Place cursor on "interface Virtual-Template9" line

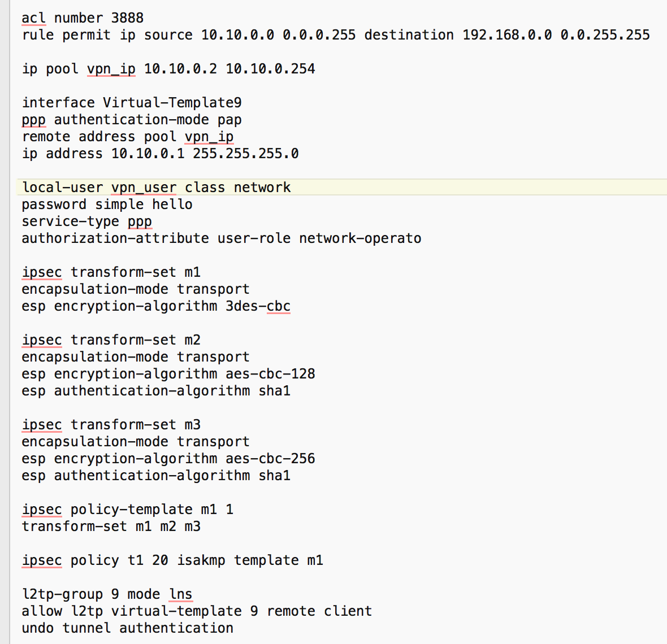pyautogui.click(x=132, y=103)
